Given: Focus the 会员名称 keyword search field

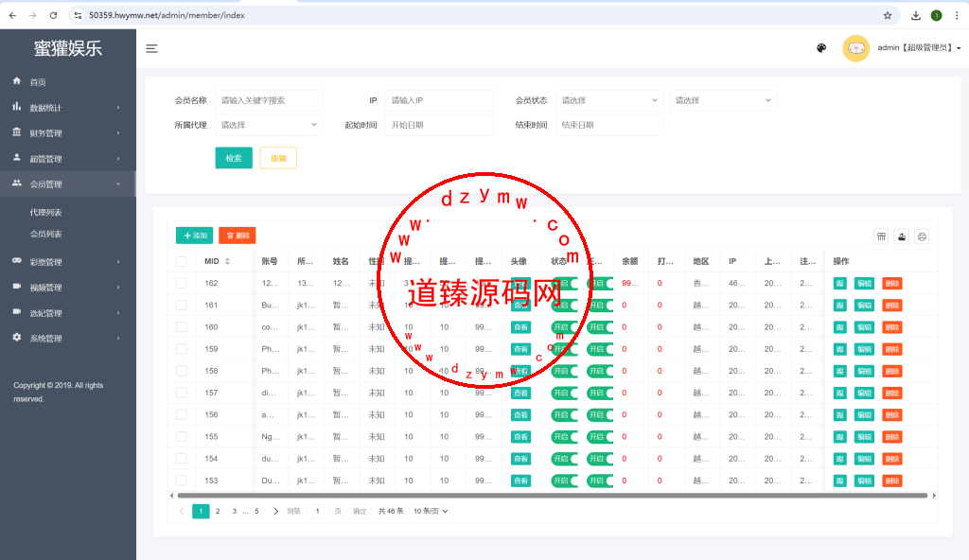Looking at the screenshot, I should 269,100.
